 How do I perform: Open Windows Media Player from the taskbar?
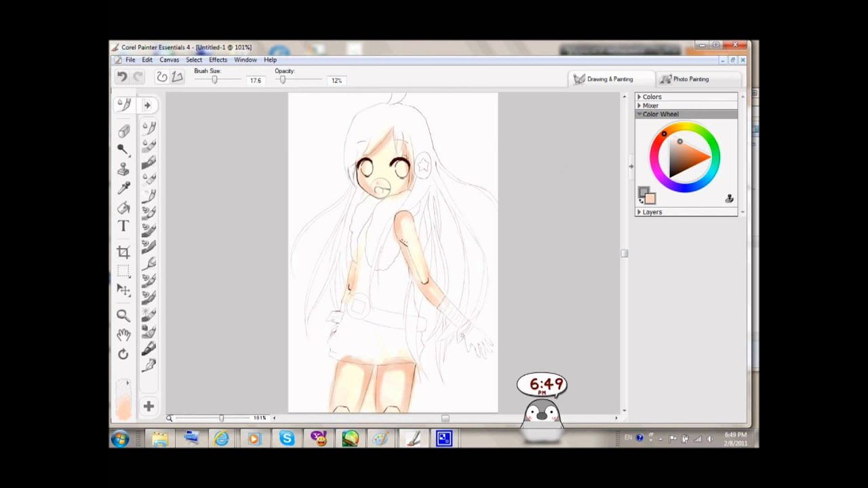pyautogui.click(x=254, y=439)
